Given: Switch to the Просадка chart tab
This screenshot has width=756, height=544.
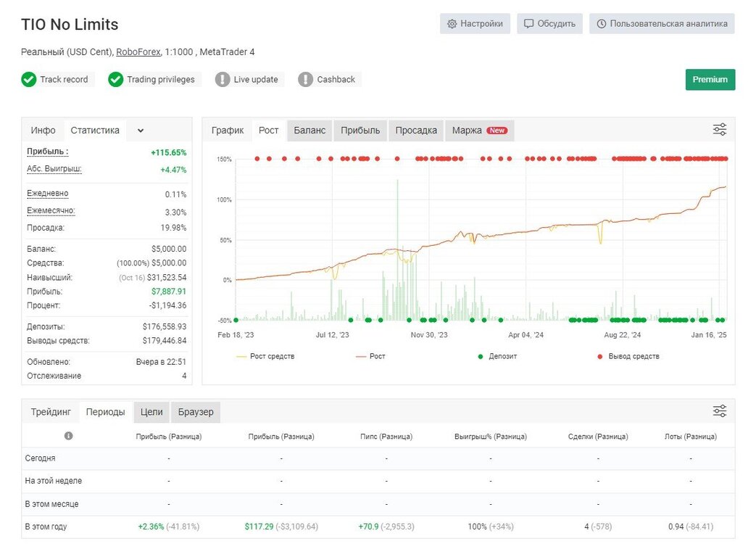Looking at the screenshot, I should 416,131.
